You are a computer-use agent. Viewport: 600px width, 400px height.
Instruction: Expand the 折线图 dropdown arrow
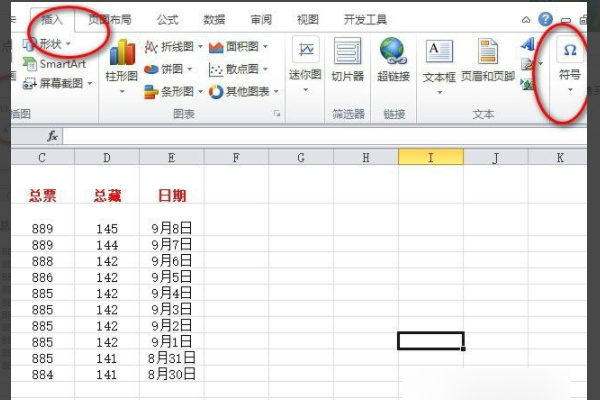[x=201, y=47]
